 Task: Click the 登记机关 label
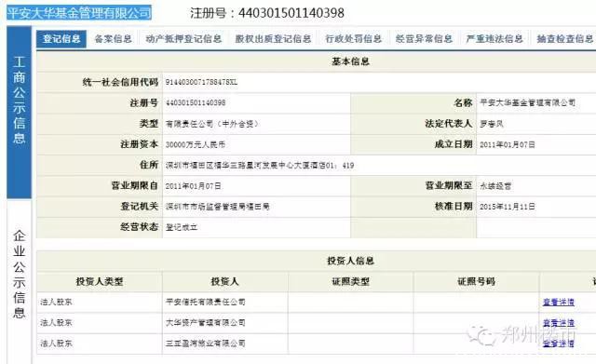[139, 207]
